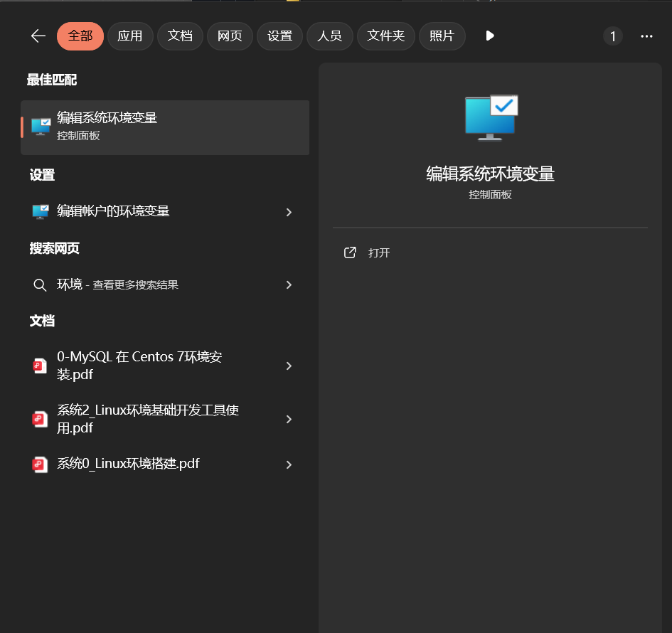The width and height of the screenshot is (672, 633).
Task: Expand the chevron for 系统2_Linux pdf
Action: pyautogui.click(x=289, y=419)
